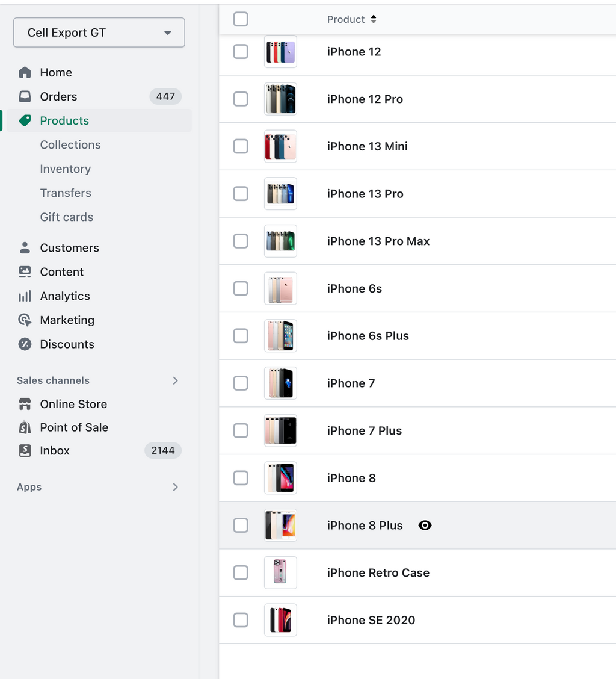Screen dimensions: 616x679
Task: Click the Point of Sale bag icon
Action: [25, 427]
